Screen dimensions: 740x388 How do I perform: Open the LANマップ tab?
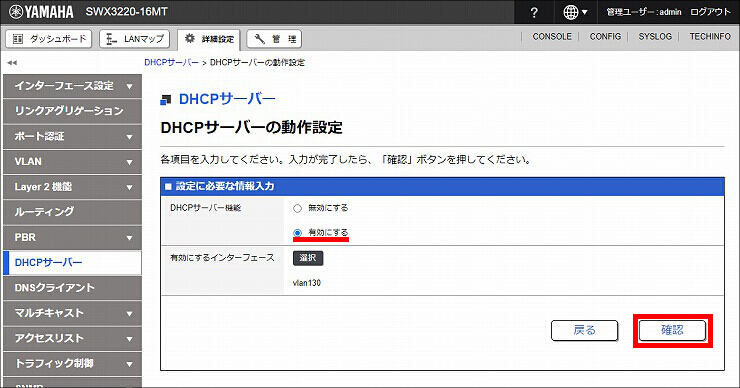(135, 39)
